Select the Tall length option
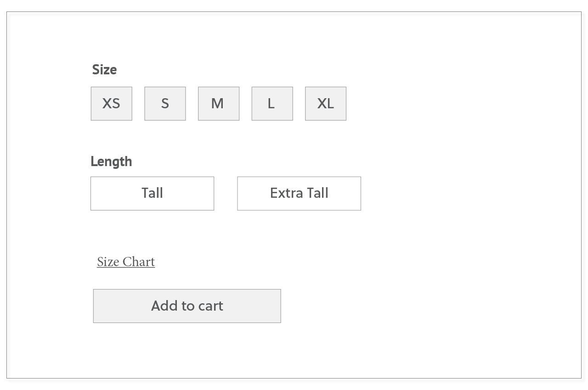This screenshot has height=390, width=588. [x=152, y=194]
